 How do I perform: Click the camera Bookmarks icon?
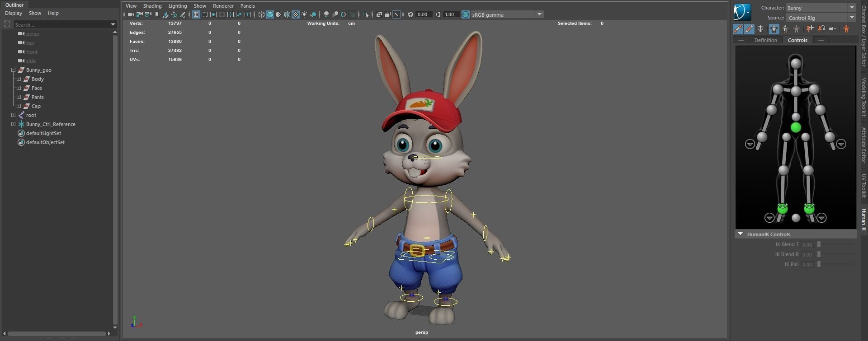[x=157, y=14]
